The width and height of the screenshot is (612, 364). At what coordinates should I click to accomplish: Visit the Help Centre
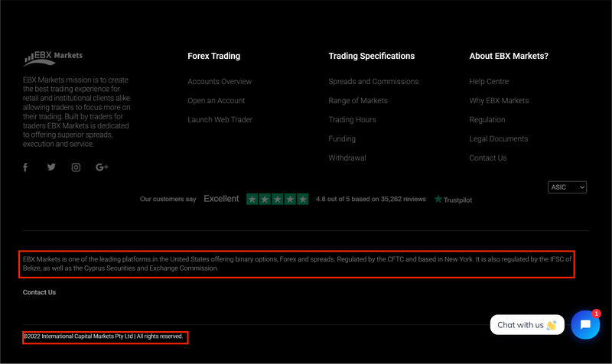489,82
